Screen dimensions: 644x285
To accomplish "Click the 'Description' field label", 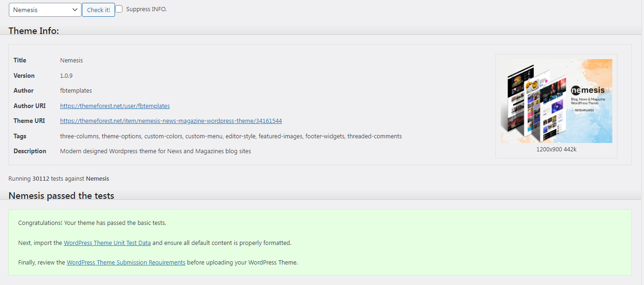I will tap(30, 151).
